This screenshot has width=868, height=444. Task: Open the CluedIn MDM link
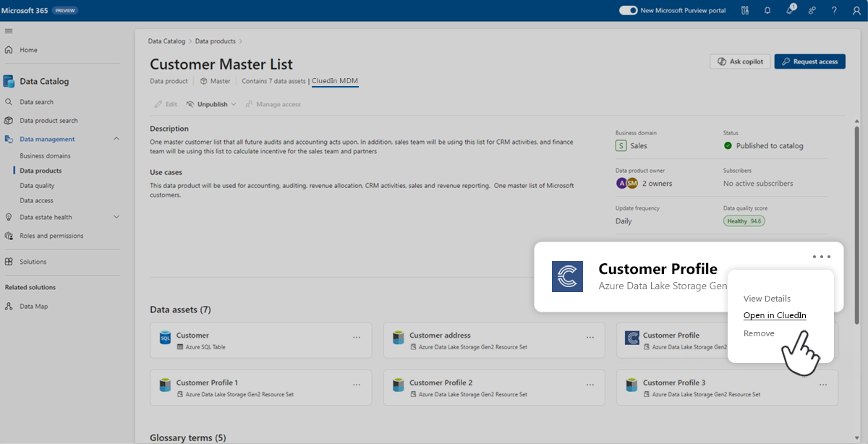tap(334, 81)
